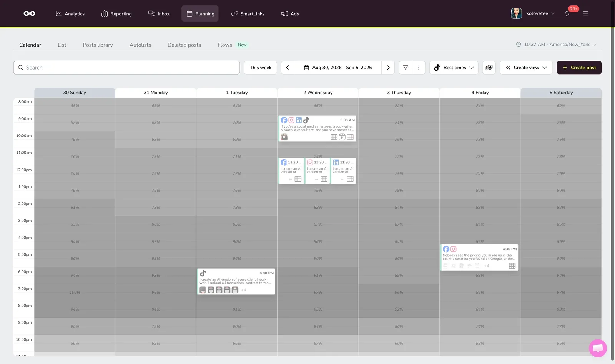
Task: Open the Tuesday 6:00 PM TikTok post
Action: [x=236, y=282]
